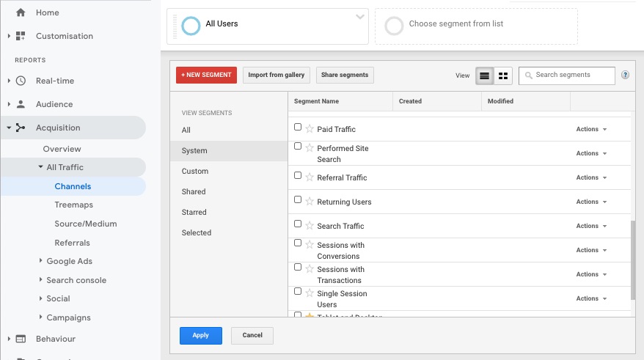Tick the Referral Traffic checkbox
Viewport: 644px width, 360px height.
click(298, 176)
